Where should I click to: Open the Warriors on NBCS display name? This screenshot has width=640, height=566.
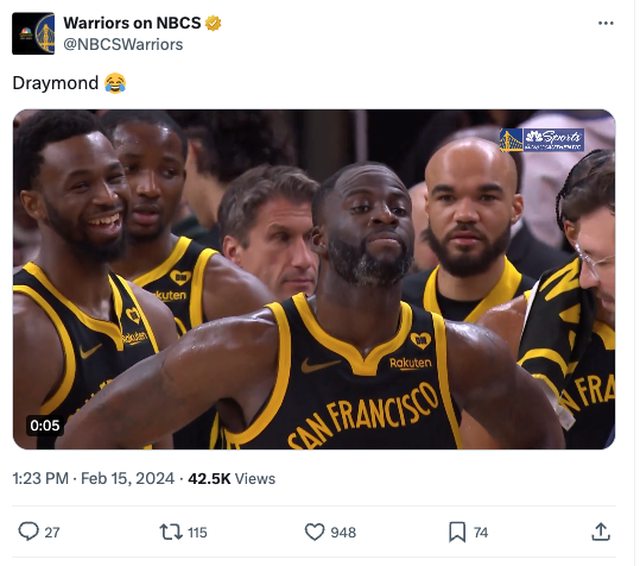click(132, 23)
